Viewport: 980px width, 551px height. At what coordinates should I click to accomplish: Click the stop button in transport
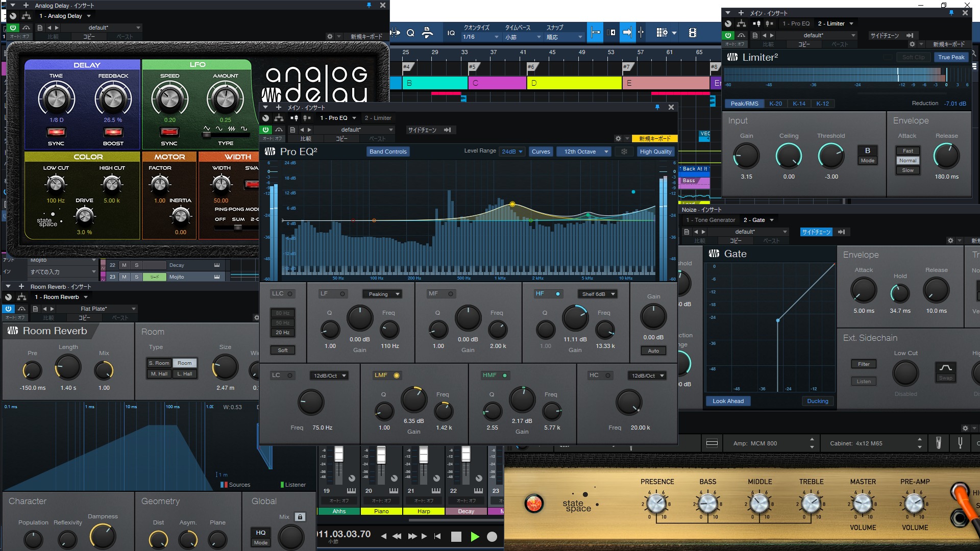tap(456, 536)
